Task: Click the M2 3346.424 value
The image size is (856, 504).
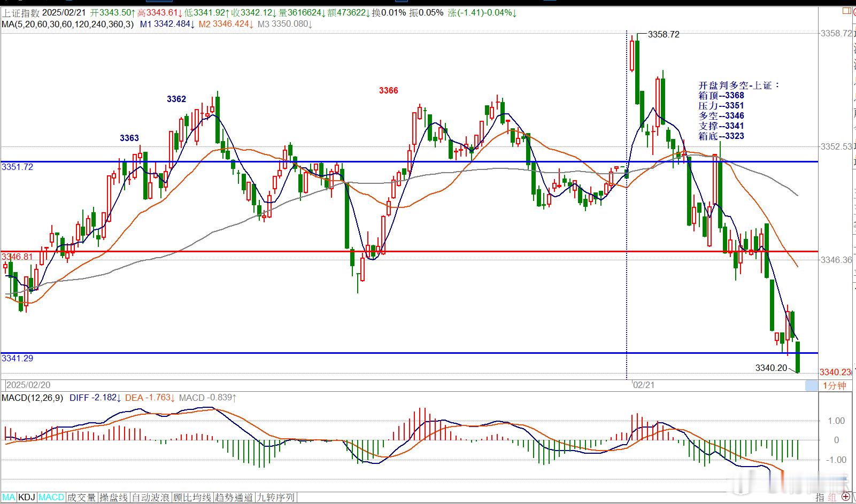Action: pos(226,24)
